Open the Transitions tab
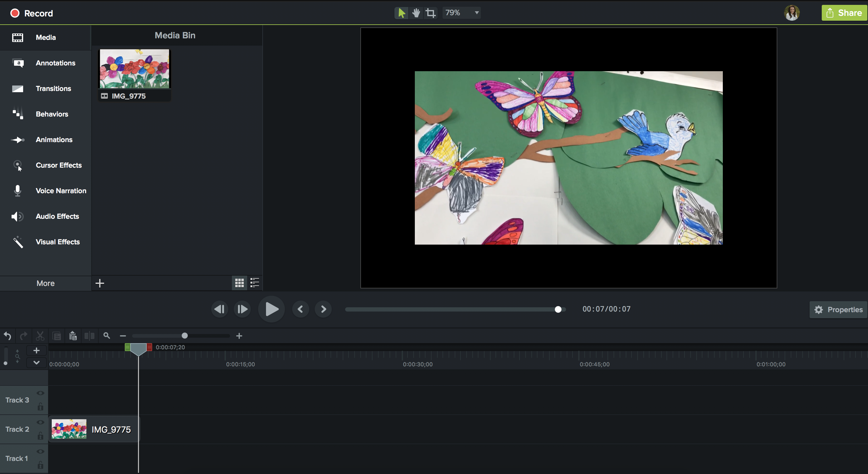 pyautogui.click(x=45, y=89)
